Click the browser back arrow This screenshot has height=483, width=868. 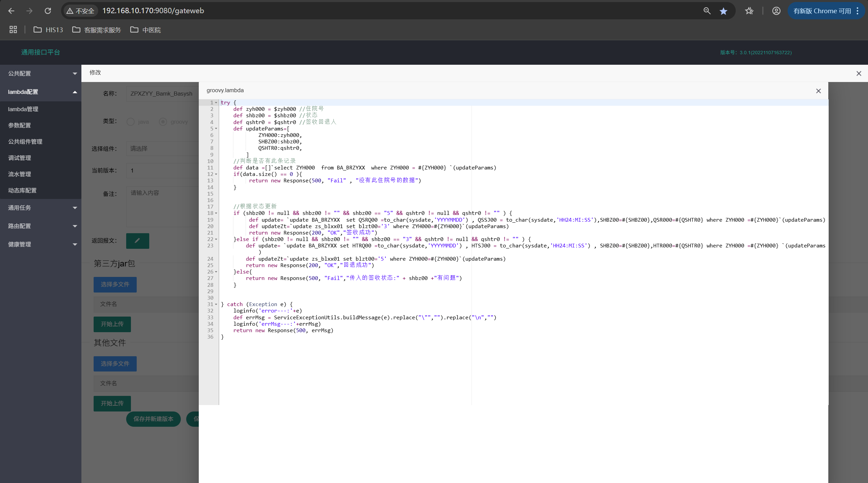pyautogui.click(x=11, y=11)
